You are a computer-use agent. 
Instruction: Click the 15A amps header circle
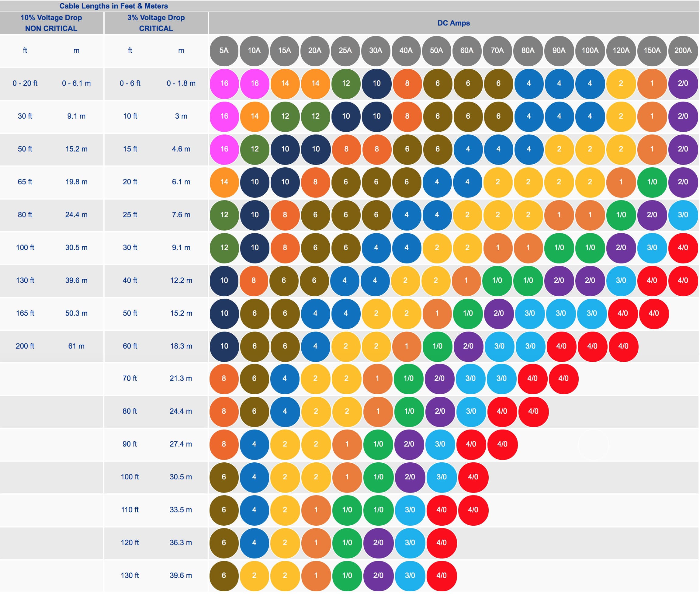285,50
